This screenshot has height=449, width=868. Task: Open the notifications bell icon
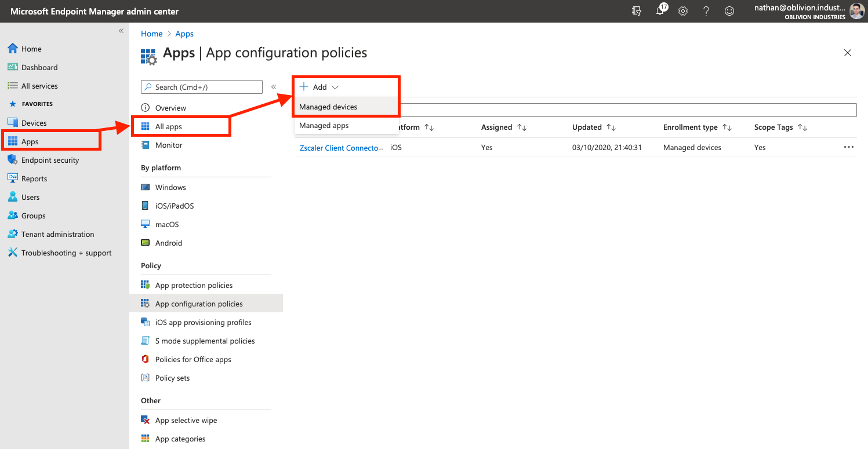click(660, 11)
